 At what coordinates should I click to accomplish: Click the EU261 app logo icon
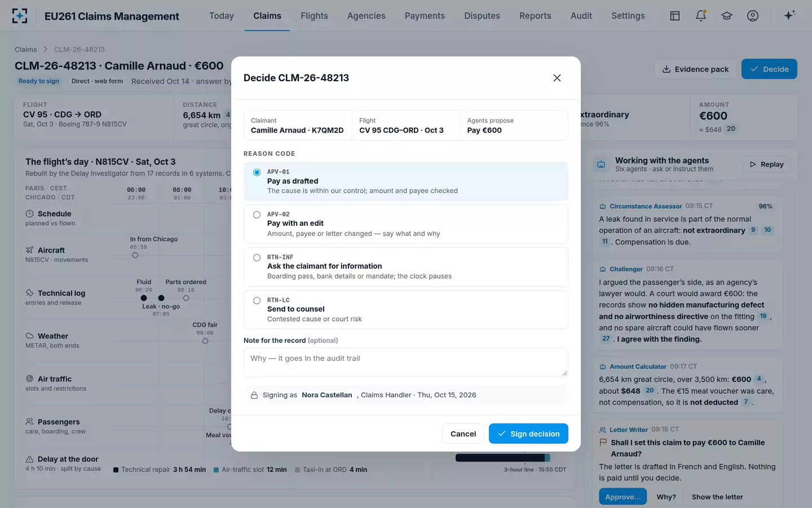coord(20,16)
